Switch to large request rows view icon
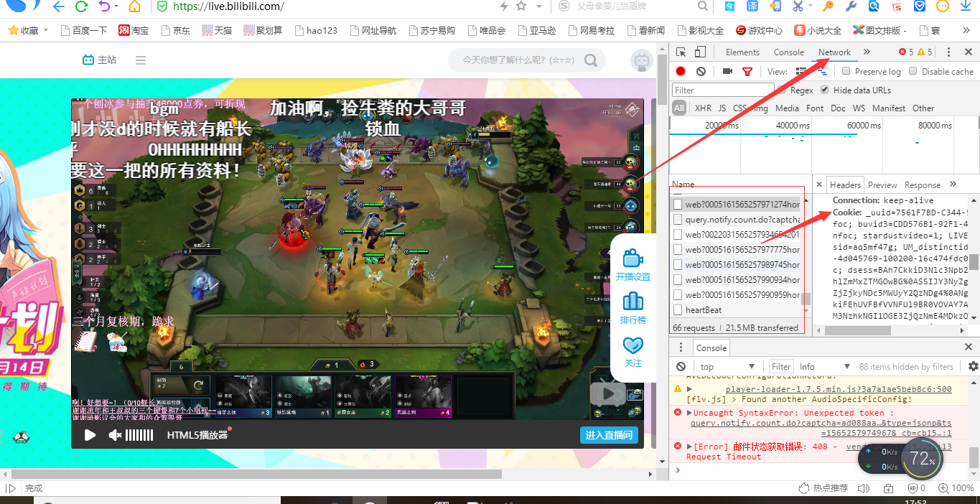Screen dimensions: 980x504 [x=801, y=71]
